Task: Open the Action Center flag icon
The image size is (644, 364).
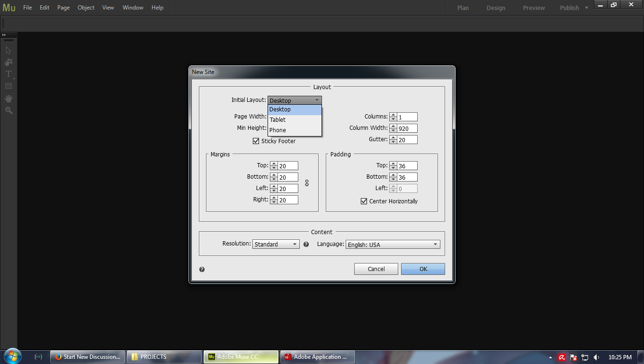Action: [x=573, y=357]
